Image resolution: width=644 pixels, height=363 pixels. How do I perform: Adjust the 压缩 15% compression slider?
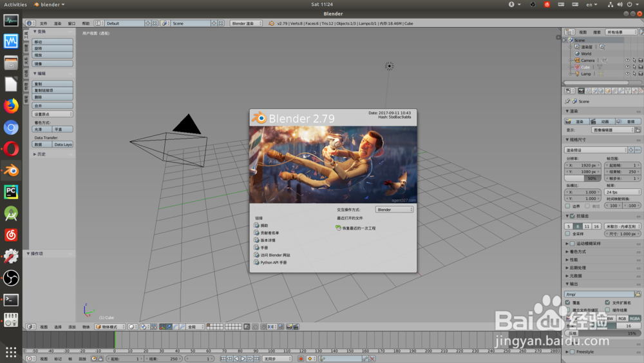pos(603,333)
